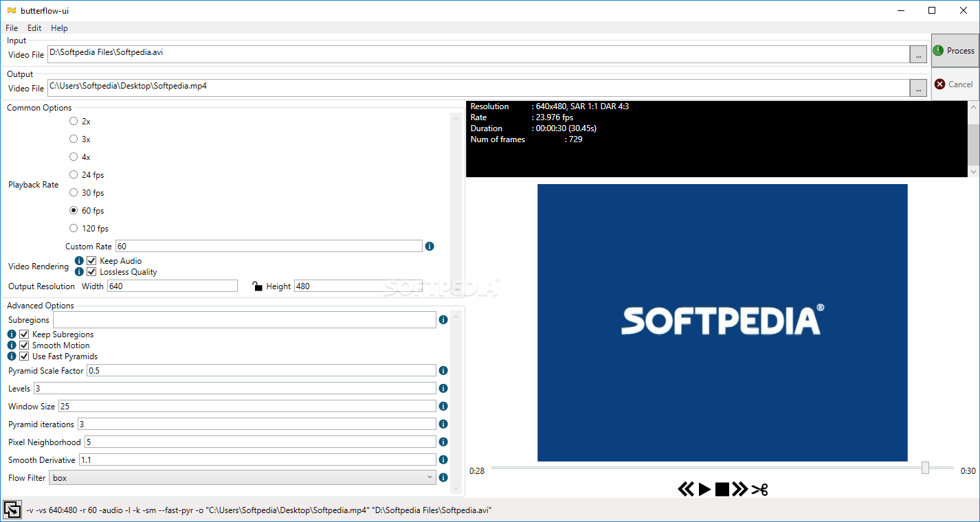Click the info icon for Smooth Derivative
The width and height of the screenshot is (980, 522).
coord(443,460)
